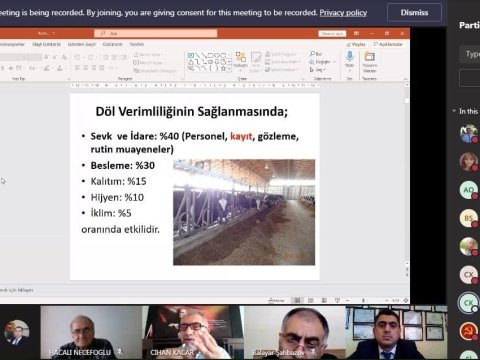Open the Gözden Geçir ribbon tab
The image size is (480, 360).
(x=82, y=44)
